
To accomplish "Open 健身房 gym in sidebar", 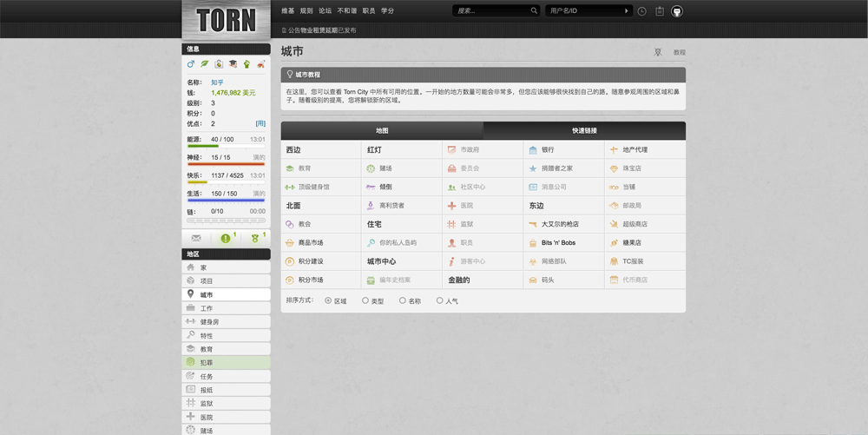I will [226, 321].
